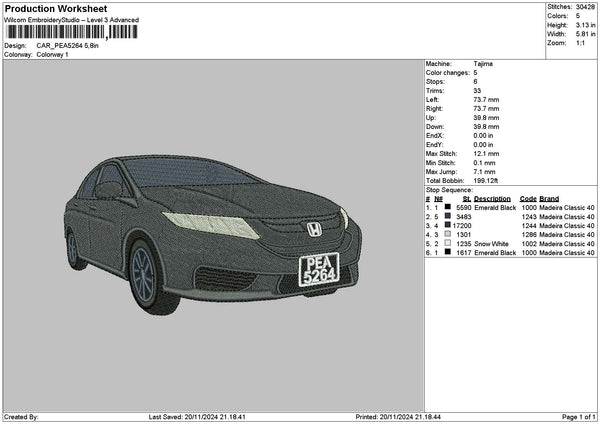Click the Code column header

(x=528, y=198)
